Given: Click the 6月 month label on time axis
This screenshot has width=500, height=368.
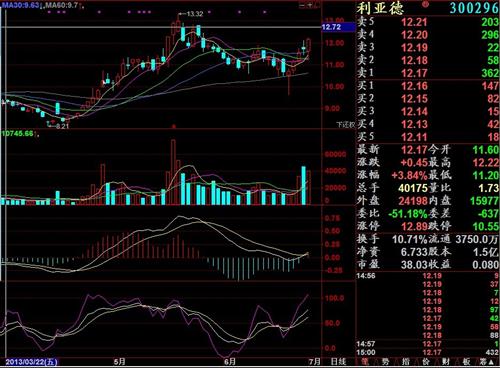Looking at the screenshot, I should (230, 361).
